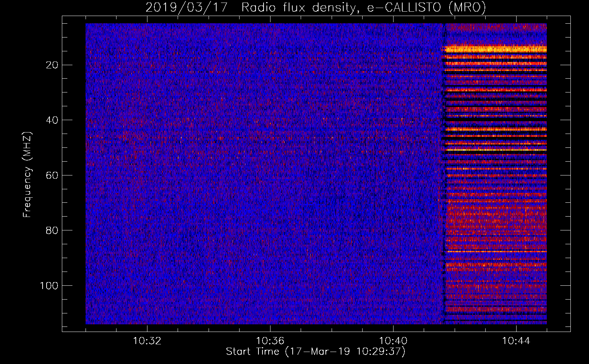The height and width of the screenshot is (364, 589).
Task: Click the '10:44' time tick label
Action: pos(516,341)
